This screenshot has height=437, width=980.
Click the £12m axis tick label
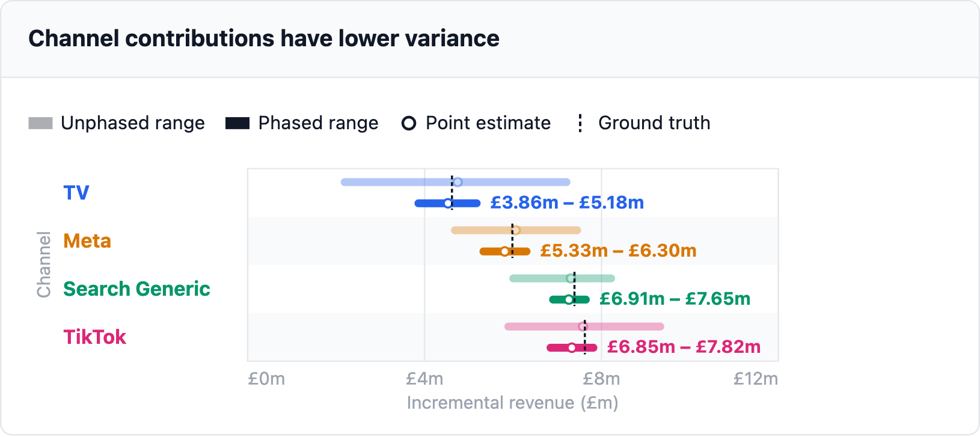[x=756, y=379]
